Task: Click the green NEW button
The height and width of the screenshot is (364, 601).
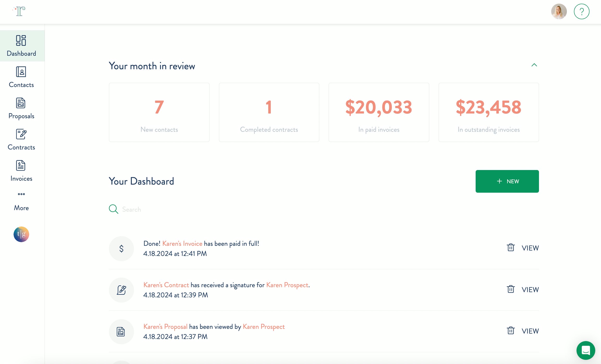Action: 507,181
